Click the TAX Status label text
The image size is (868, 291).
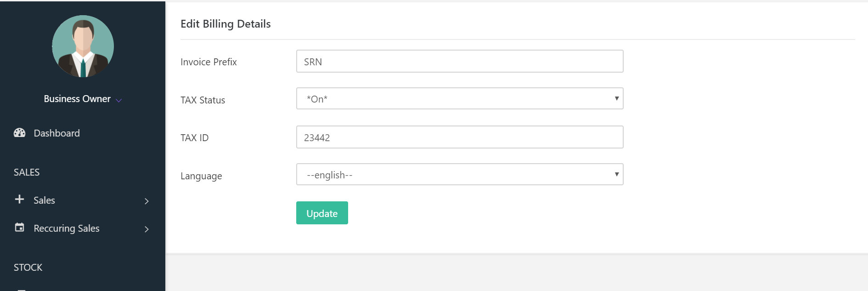point(203,100)
